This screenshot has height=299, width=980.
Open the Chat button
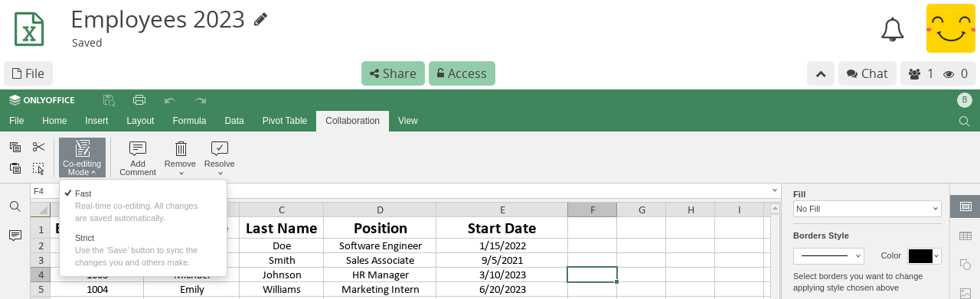[x=867, y=73]
